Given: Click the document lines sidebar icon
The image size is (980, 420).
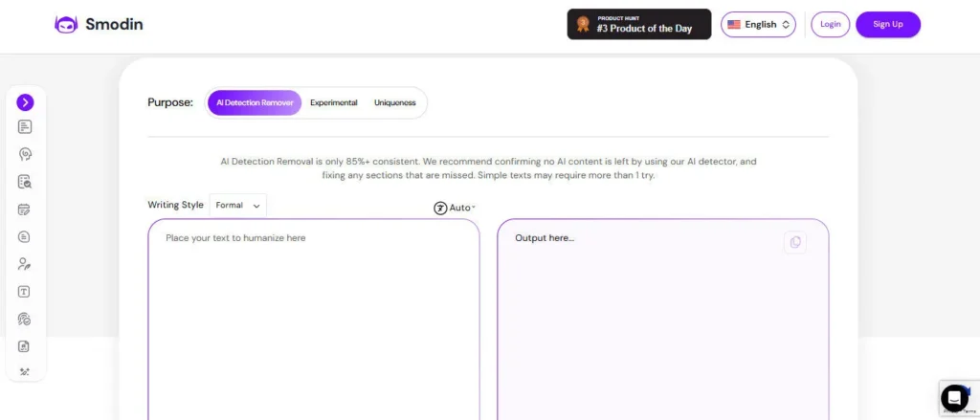Looking at the screenshot, I should 25,126.
